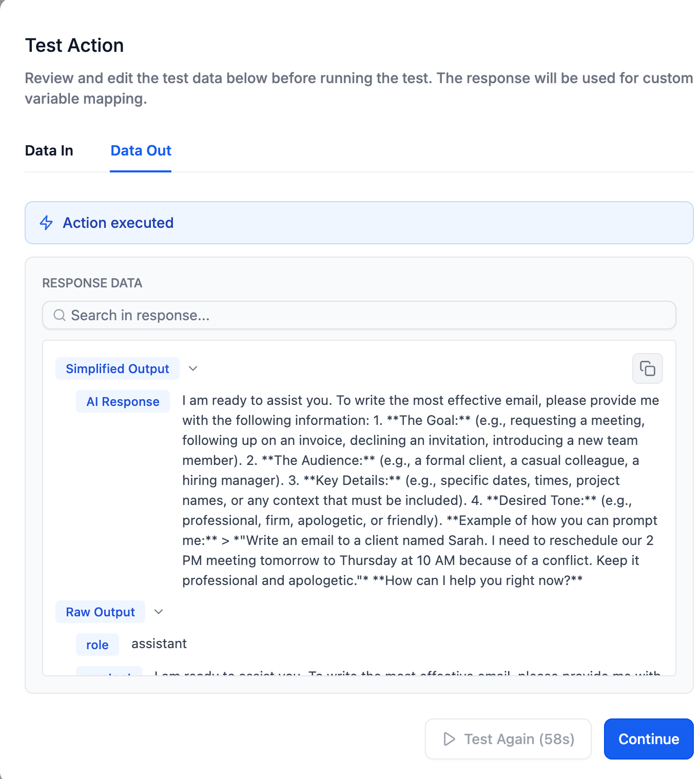Select the role key tag

click(x=98, y=645)
